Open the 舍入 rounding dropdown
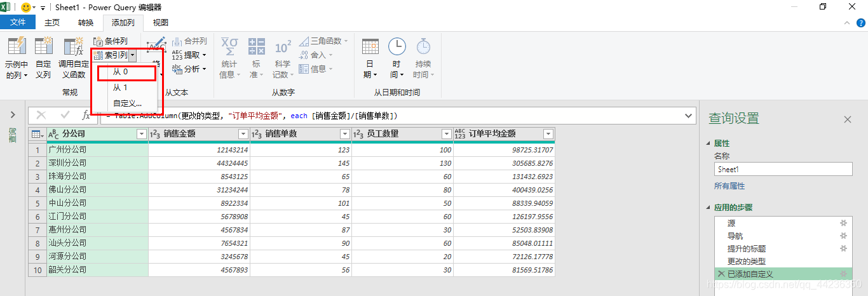The width and height of the screenshot is (868, 296). tap(316, 55)
